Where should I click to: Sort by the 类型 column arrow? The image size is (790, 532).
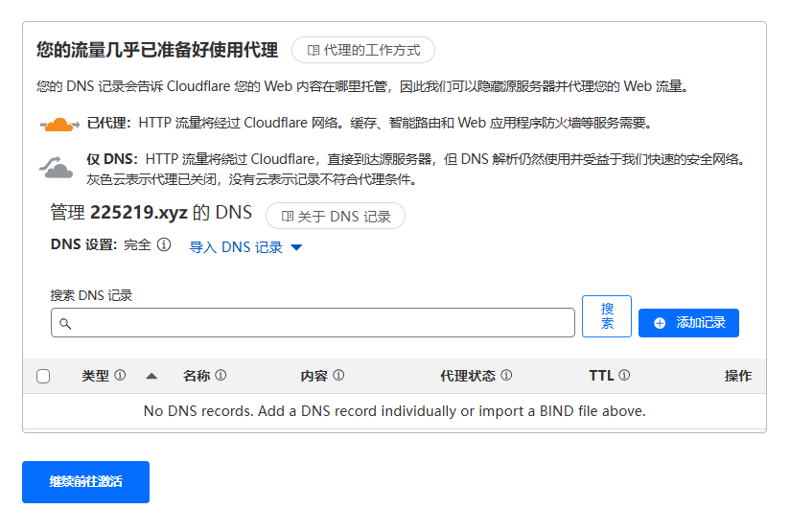point(151,377)
